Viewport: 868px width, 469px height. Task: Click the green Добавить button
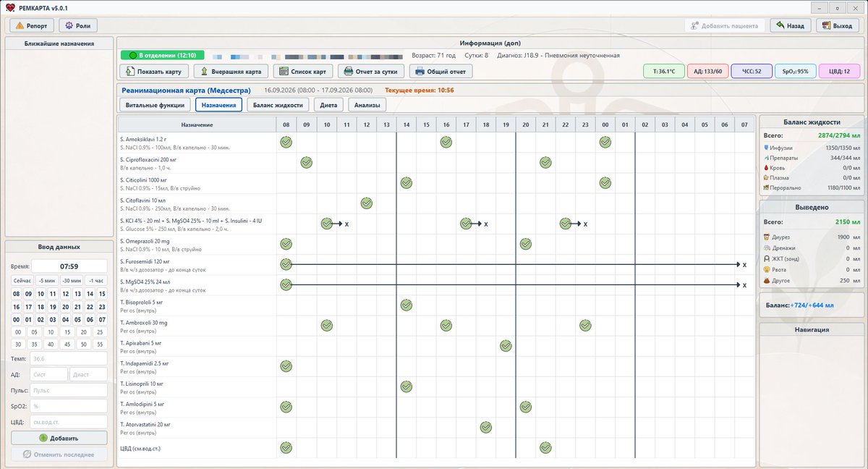(59, 438)
